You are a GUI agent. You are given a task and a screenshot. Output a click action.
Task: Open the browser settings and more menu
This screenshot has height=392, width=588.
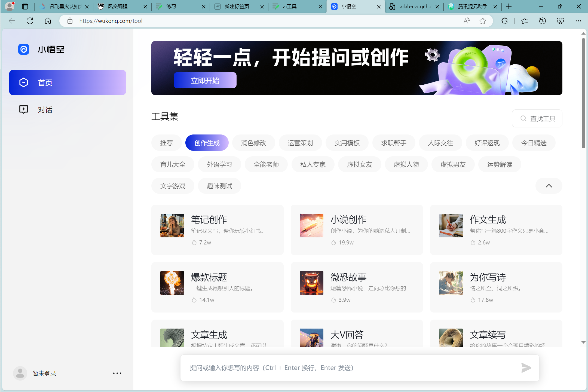pyautogui.click(x=578, y=21)
